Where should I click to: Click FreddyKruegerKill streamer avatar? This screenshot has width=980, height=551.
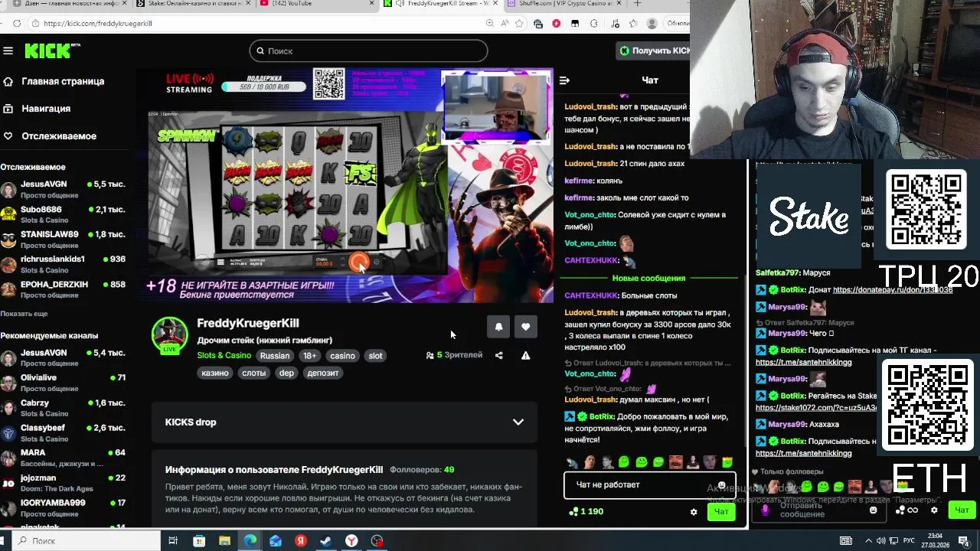tap(169, 334)
